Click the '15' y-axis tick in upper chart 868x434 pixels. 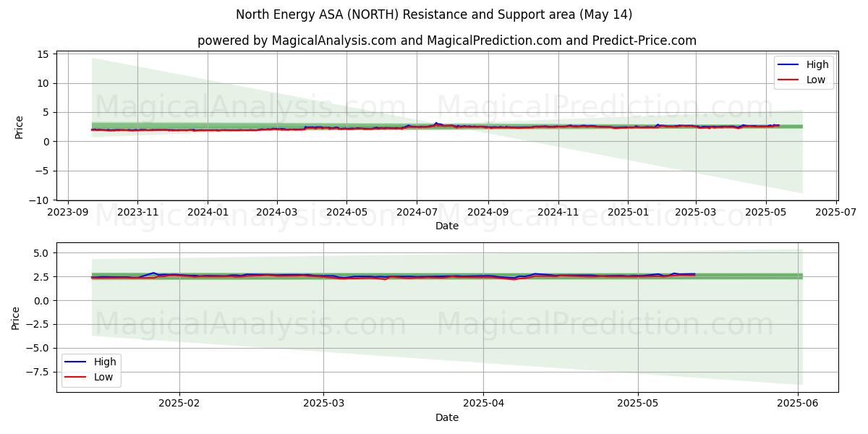click(43, 54)
